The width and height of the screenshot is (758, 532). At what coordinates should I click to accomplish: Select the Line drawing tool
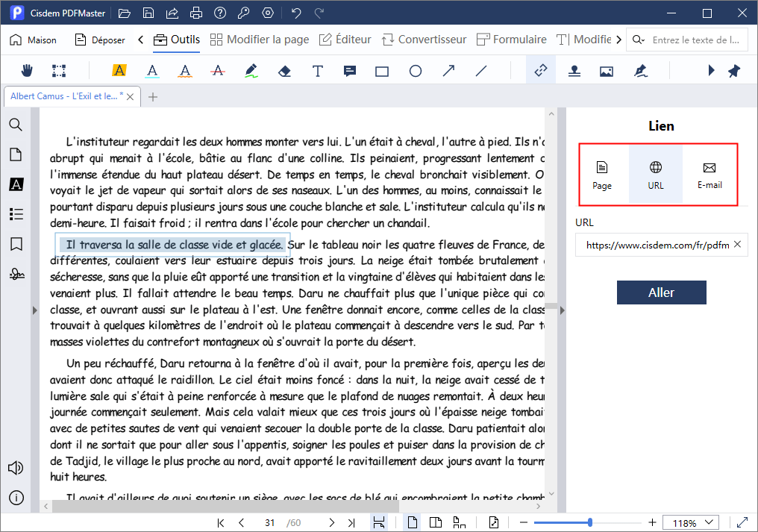coord(481,71)
